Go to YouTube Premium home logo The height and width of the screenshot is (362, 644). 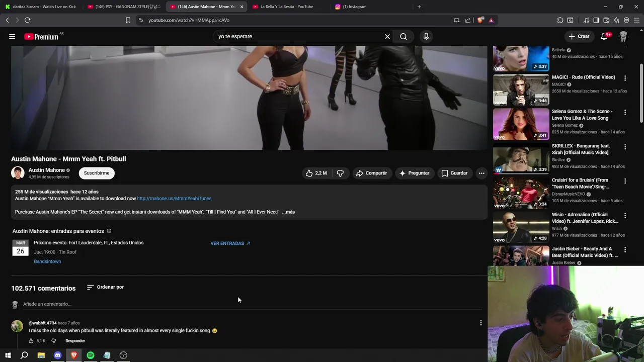click(x=41, y=37)
